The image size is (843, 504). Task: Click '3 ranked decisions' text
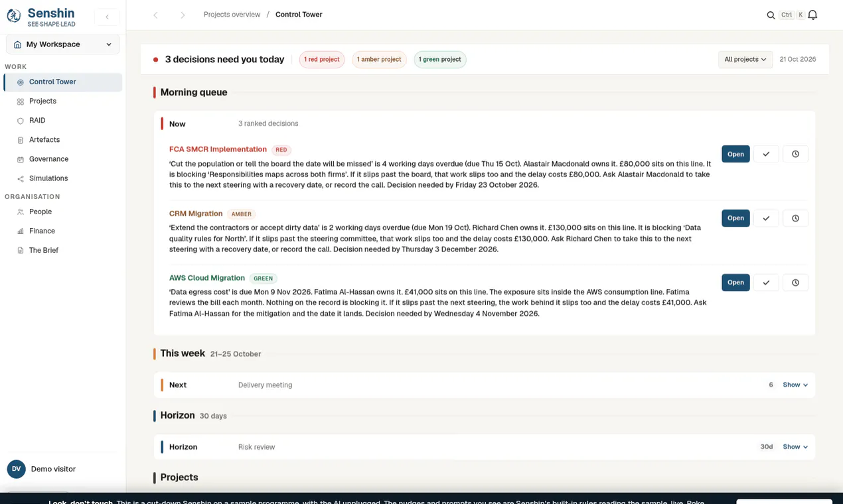268,124
